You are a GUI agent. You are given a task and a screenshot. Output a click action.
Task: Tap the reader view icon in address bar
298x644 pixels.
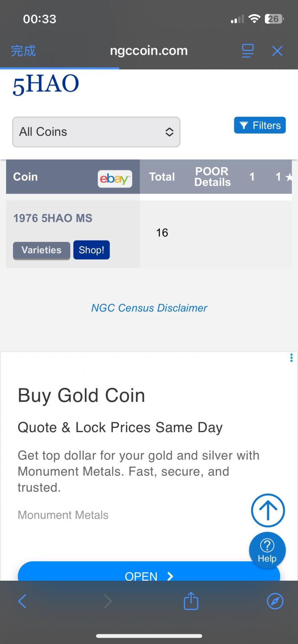tap(247, 51)
